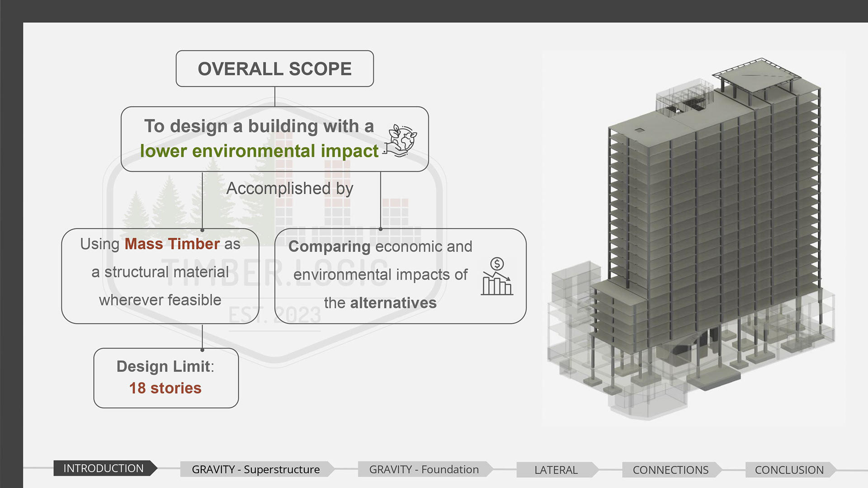Jump to the LATERAL section
The height and width of the screenshot is (488, 868).
click(x=557, y=469)
